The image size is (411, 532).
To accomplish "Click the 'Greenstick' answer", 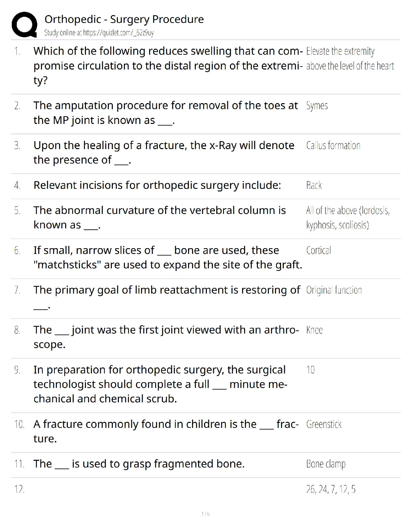I will 324,424.
